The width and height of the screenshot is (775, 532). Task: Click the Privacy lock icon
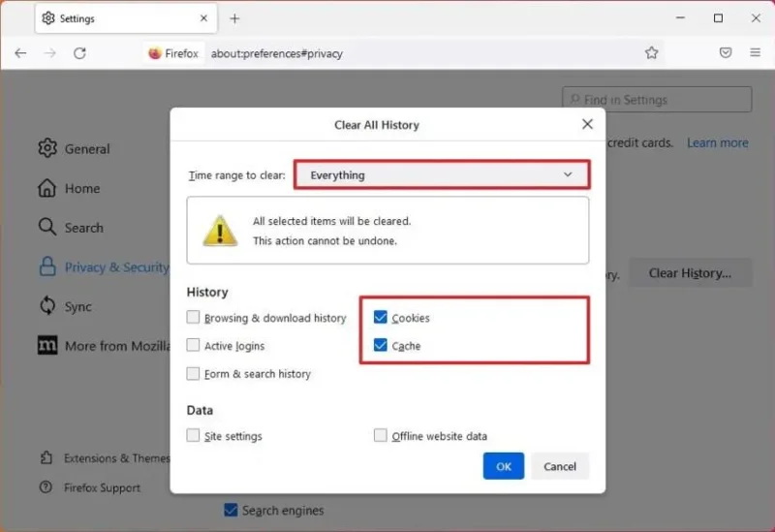tap(47, 266)
